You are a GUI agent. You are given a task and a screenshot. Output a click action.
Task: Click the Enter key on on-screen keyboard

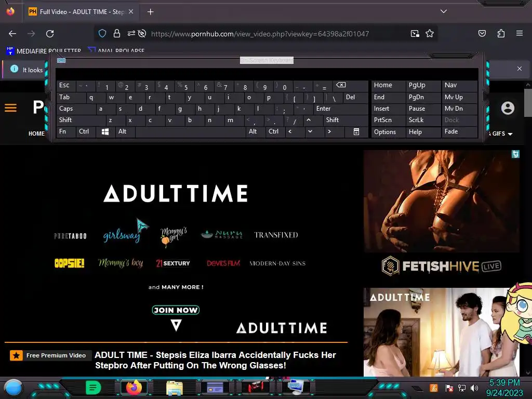[341, 109]
